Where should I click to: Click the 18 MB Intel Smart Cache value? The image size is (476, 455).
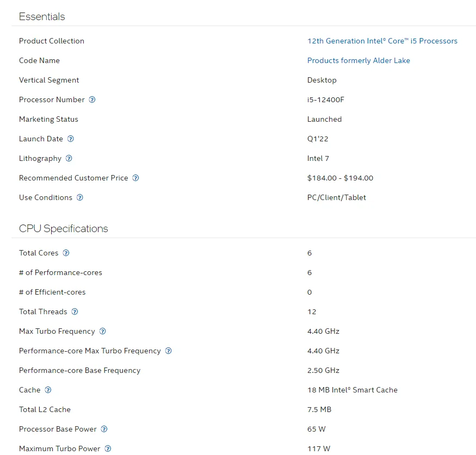click(x=352, y=390)
